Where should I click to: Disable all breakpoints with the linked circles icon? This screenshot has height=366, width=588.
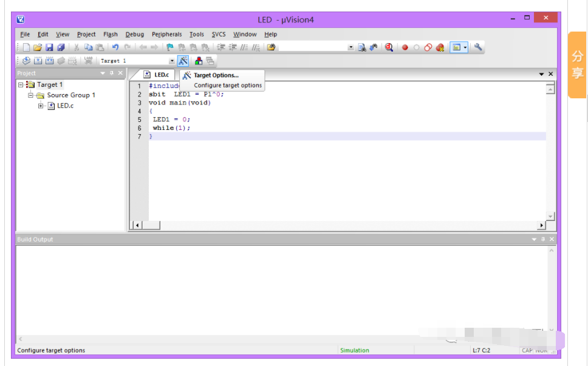tap(428, 47)
